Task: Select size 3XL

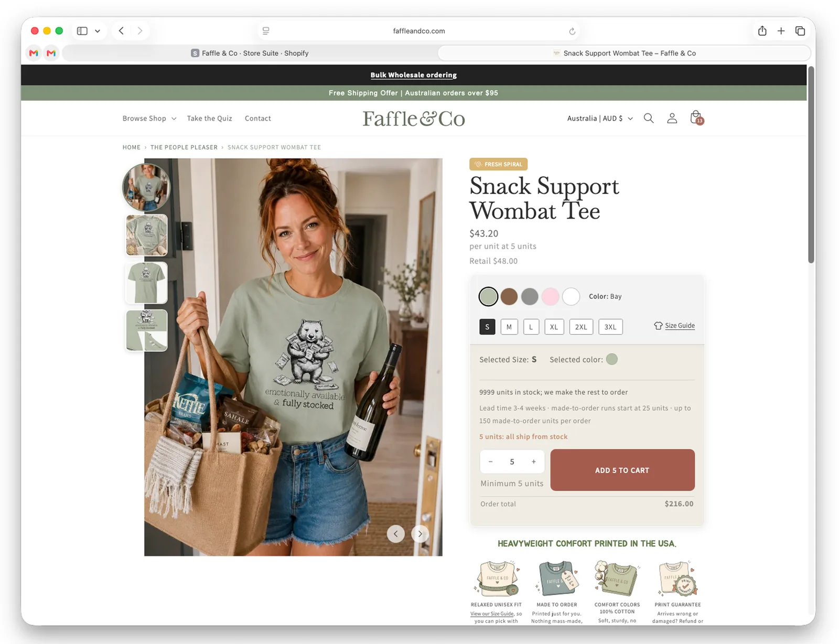Action: pyautogui.click(x=610, y=327)
